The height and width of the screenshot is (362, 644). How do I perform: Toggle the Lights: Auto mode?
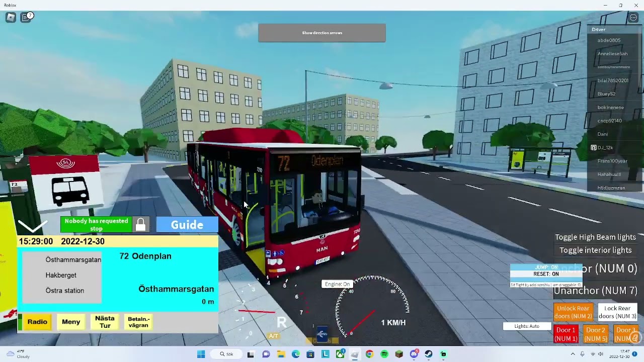tap(527, 326)
